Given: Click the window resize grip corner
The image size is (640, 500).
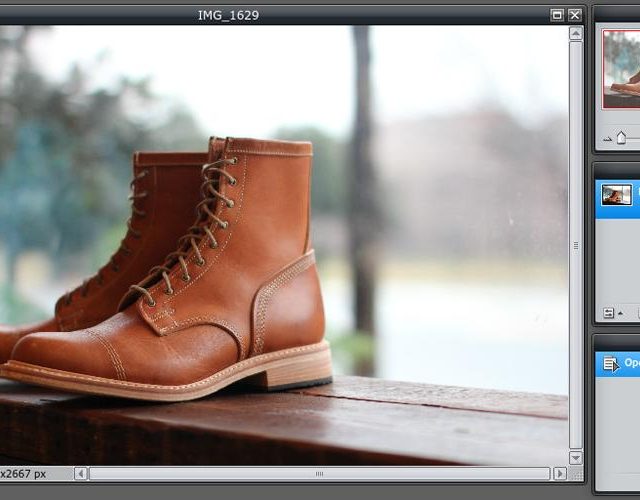Looking at the screenshot, I should 576,474.
